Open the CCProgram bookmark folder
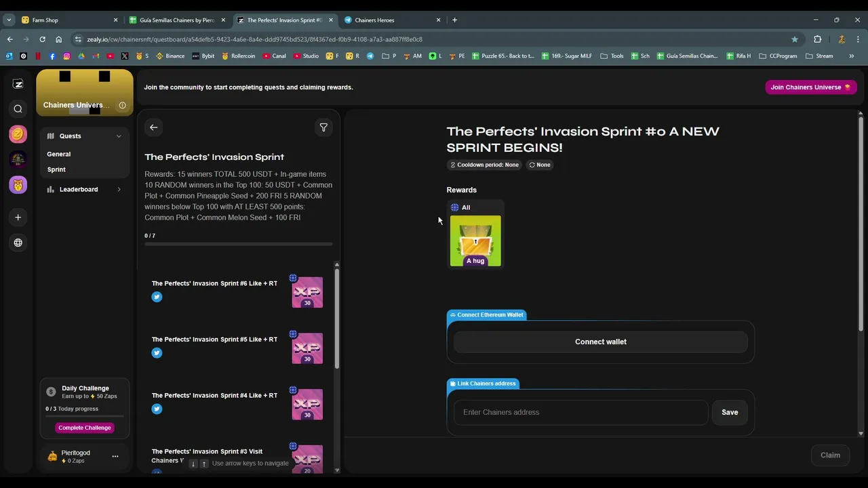Screen dimensions: 868x488 pyautogui.click(x=778, y=56)
